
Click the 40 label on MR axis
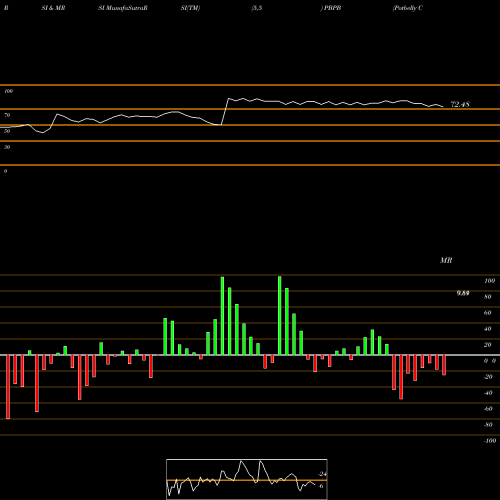pos(488,329)
